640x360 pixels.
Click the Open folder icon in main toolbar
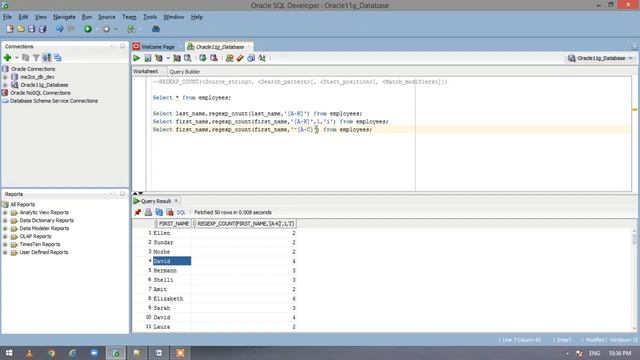[20, 29]
